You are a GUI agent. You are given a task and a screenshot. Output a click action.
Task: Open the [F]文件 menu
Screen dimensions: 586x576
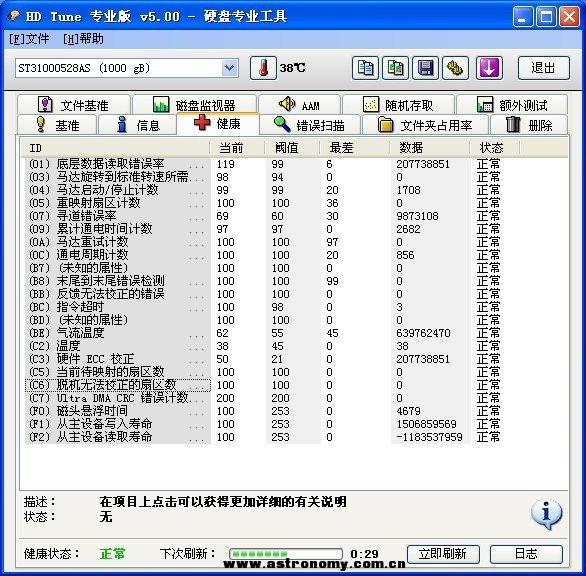(29, 39)
